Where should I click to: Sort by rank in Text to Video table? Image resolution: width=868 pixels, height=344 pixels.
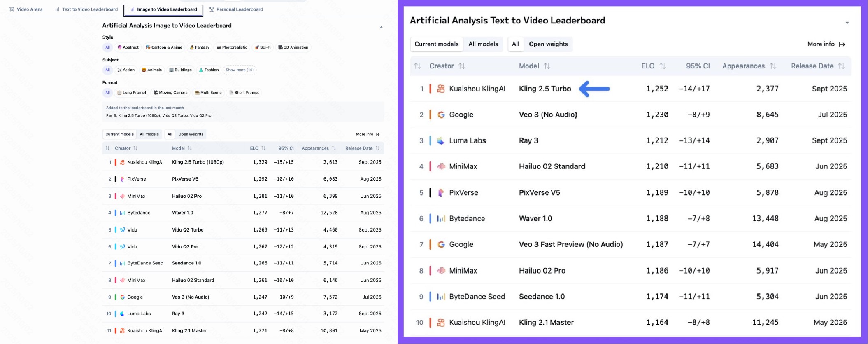(x=417, y=66)
